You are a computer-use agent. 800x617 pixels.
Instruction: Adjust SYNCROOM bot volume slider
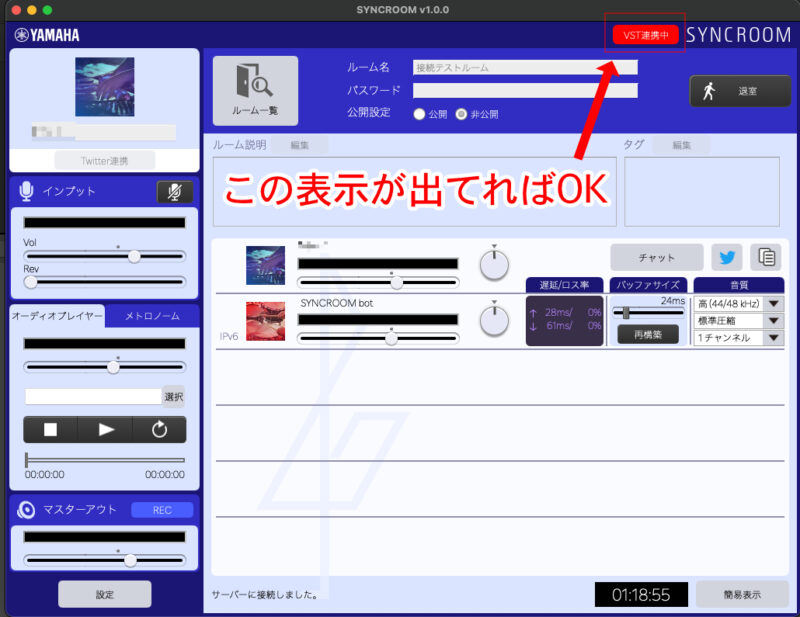[378, 338]
